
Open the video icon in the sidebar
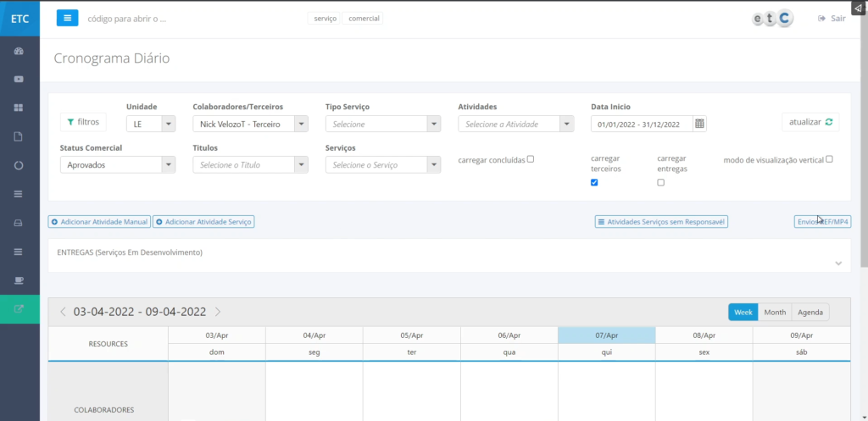(x=19, y=80)
